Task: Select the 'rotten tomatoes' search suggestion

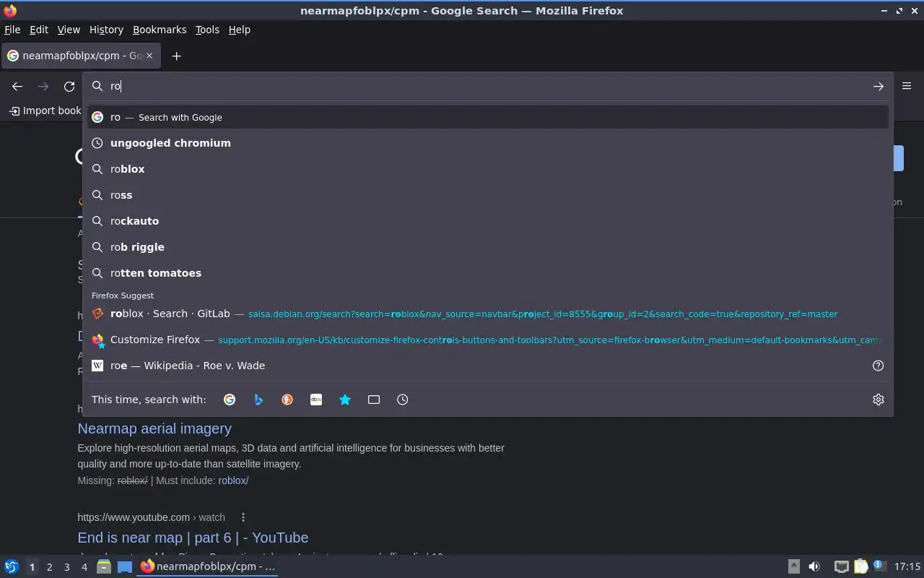Action: coord(487,273)
